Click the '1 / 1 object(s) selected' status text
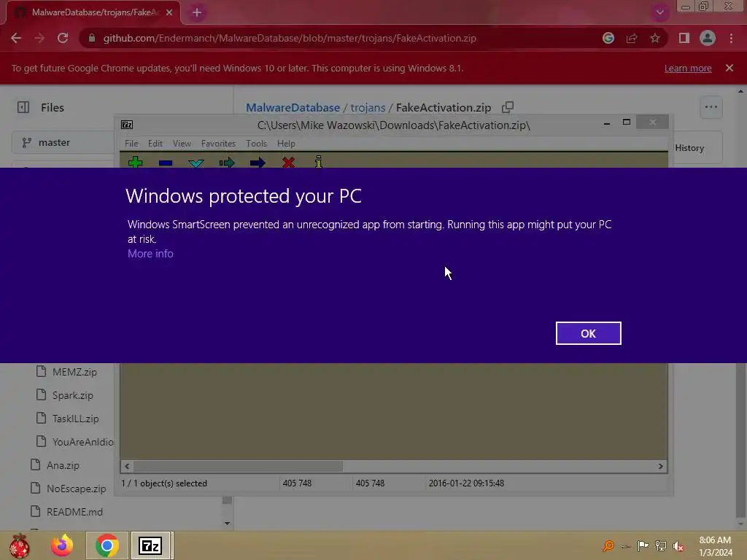 pyautogui.click(x=164, y=483)
